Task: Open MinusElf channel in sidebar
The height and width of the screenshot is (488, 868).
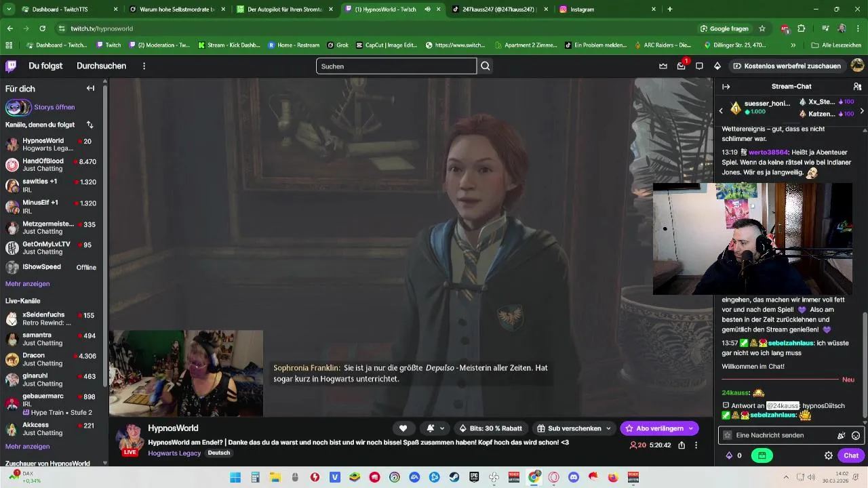Action: 52,207
